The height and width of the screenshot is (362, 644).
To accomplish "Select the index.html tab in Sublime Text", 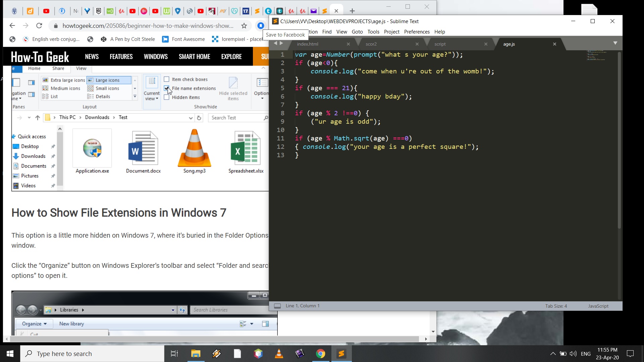I will point(308,43).
